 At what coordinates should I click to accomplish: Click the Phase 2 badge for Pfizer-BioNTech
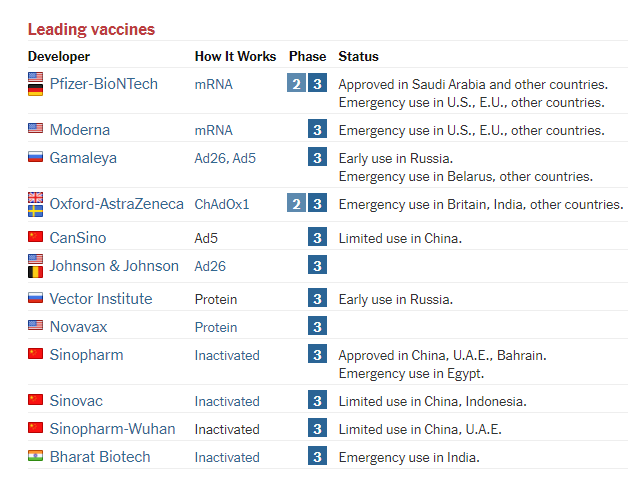tap(296, 84)
